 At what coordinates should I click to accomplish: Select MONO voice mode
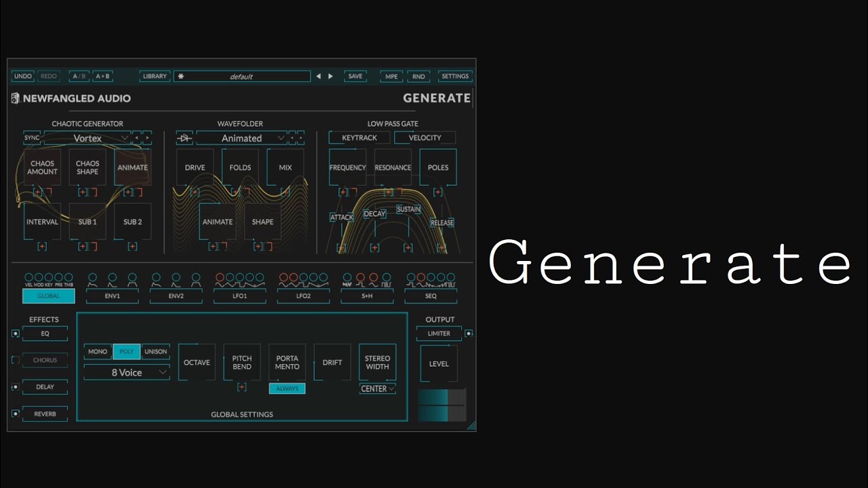(98, 352)
